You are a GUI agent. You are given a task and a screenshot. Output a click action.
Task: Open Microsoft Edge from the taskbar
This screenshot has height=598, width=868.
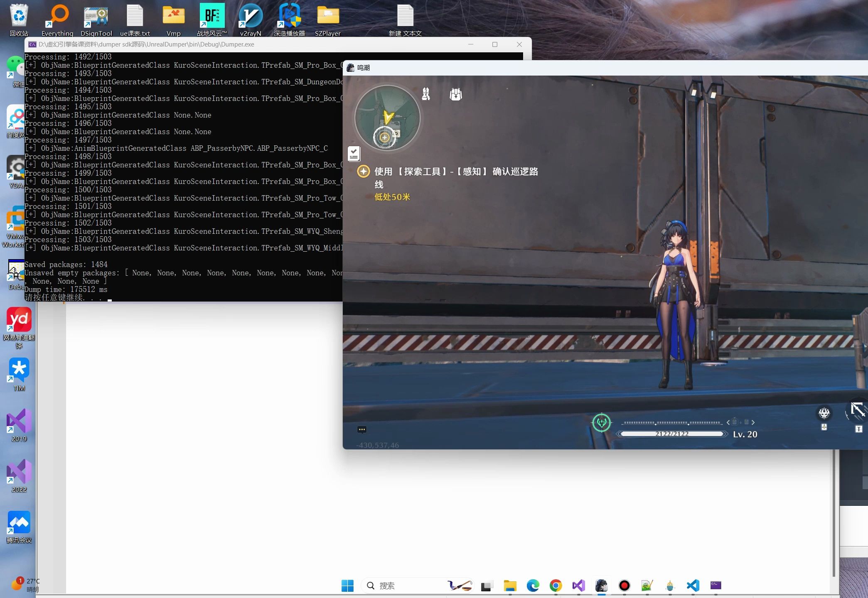[533, 586]
